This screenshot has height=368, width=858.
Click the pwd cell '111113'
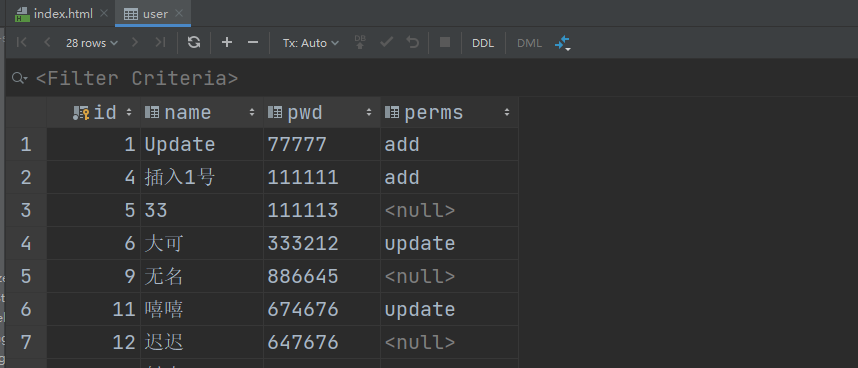[322, 211]
